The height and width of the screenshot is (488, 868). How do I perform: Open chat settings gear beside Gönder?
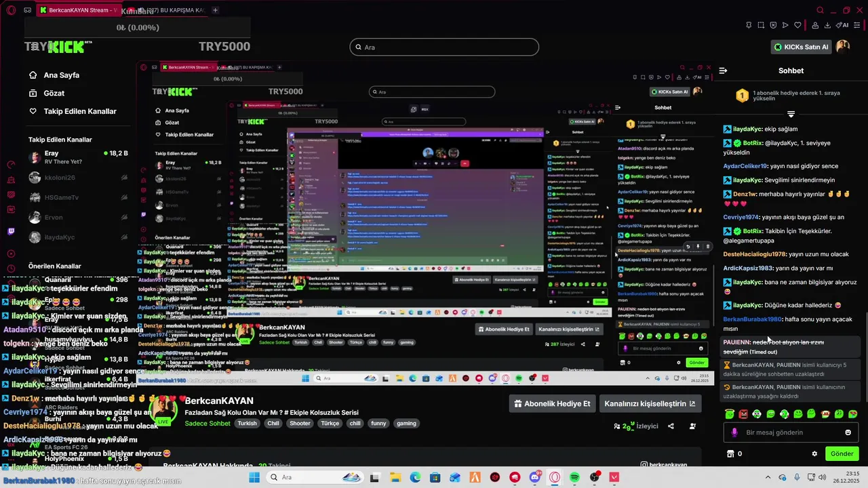point(814,454)
